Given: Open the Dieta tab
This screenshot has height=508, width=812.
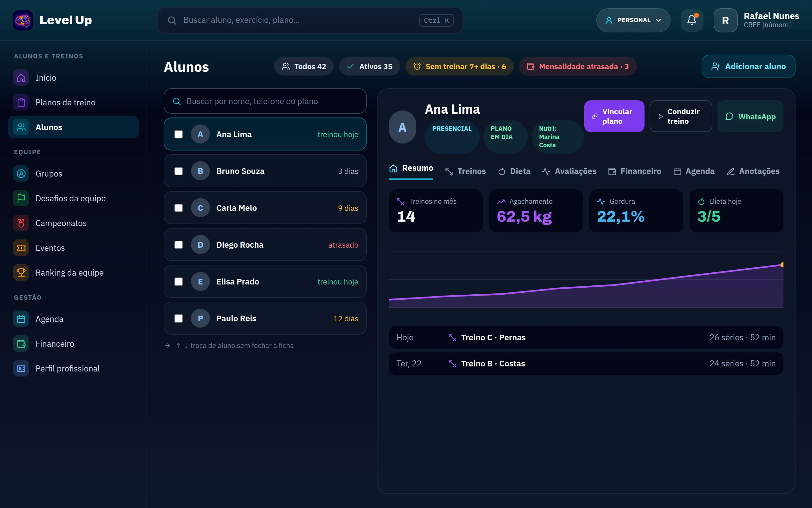Looking at the screenshot, I should click(x=514, y=171).
